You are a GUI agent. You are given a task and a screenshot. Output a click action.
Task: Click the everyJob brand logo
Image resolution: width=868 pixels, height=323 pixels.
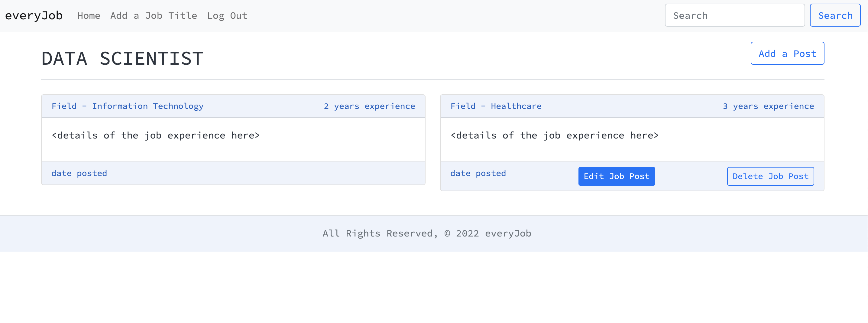coord(34,15)
